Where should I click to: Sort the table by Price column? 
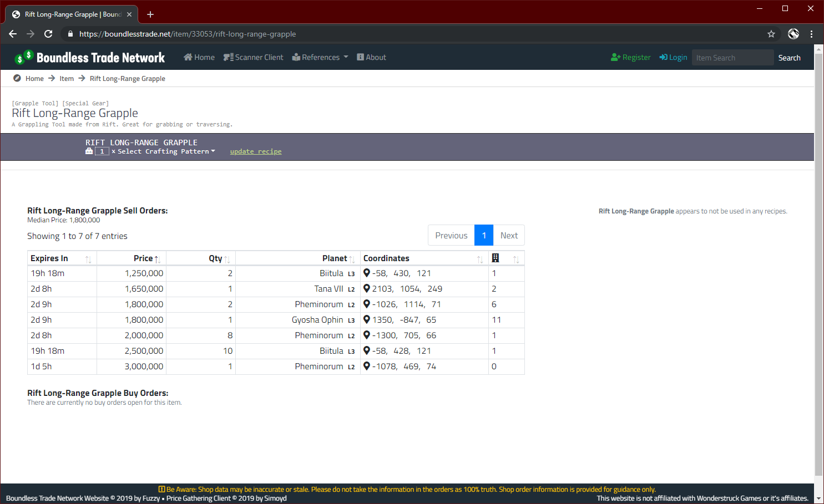[143, 258]
